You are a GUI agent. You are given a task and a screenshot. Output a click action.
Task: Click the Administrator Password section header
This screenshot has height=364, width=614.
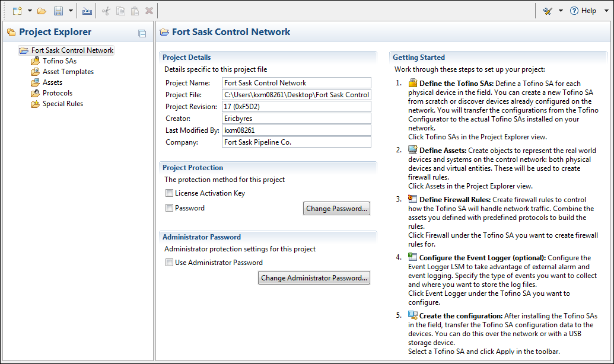pyautogui.click(x=202, y=237)
